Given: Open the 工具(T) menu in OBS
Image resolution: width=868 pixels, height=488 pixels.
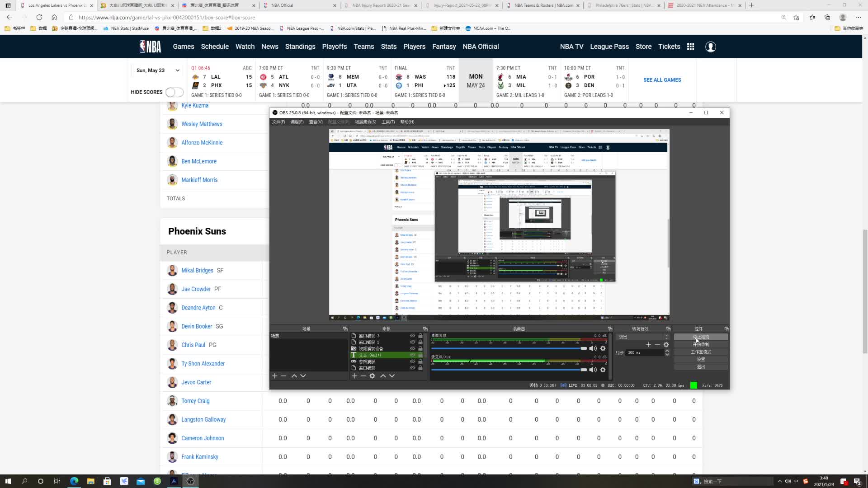Looking at the screenshot, I should pos(388,122).
